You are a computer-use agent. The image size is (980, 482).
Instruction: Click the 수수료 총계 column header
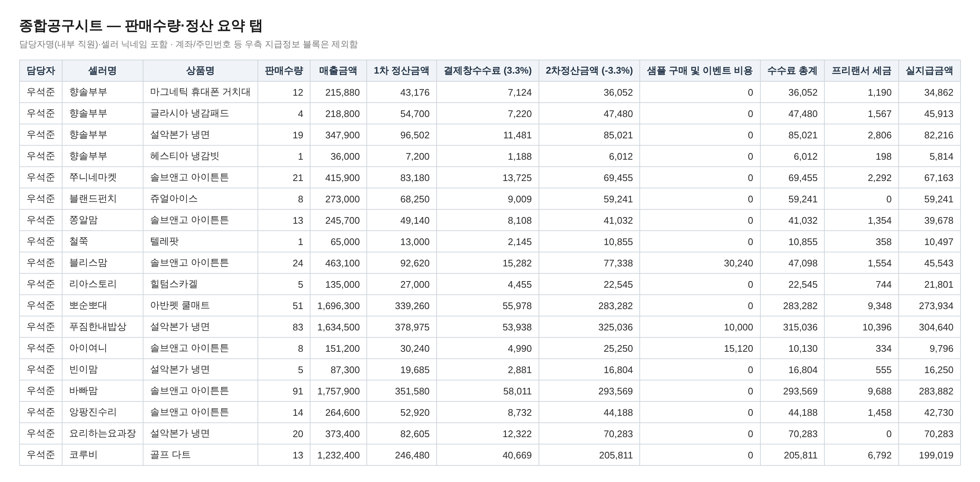tap(792, 71)
